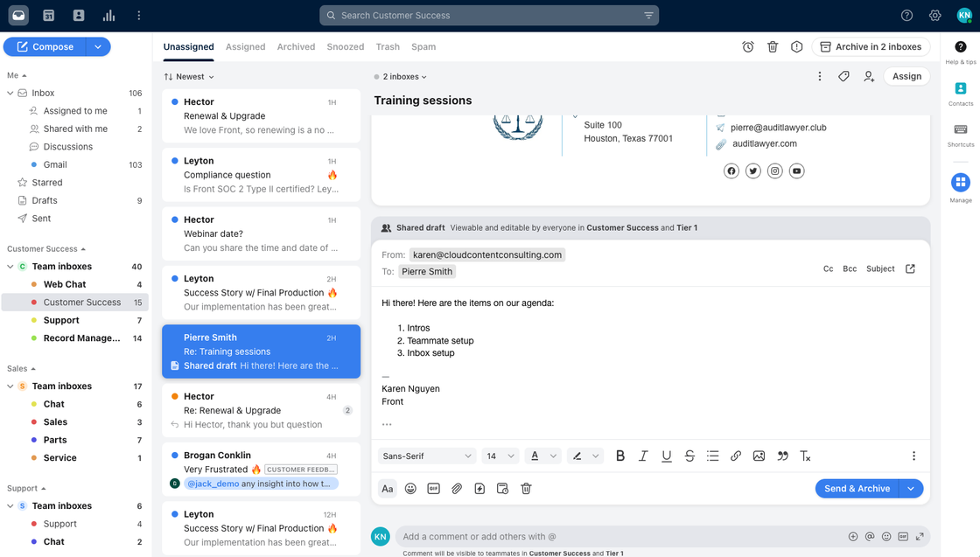Toggle italic formatting on the draft text
This screenshot has height=557, width=980.
[643, 456]
